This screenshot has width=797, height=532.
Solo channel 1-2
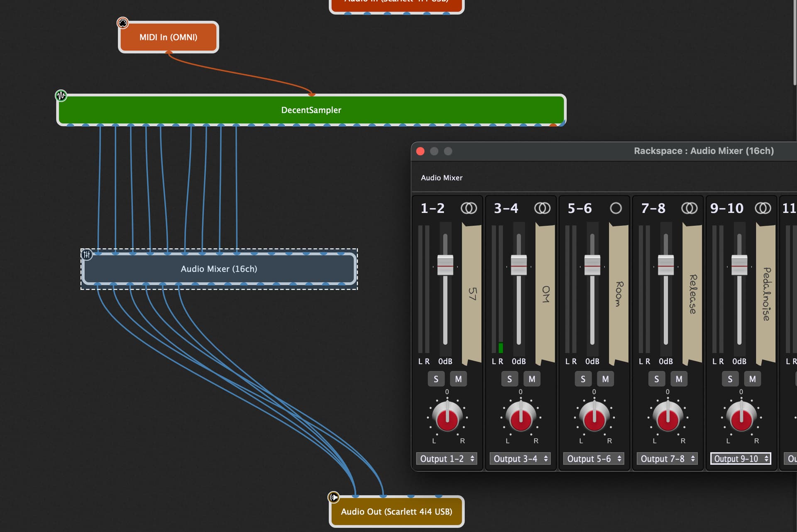pos(436,379)
